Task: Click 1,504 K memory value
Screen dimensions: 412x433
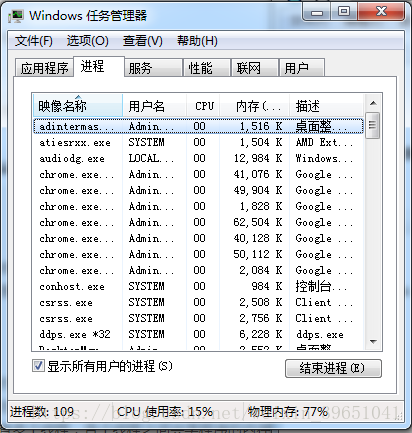Action: (x=261, y=142)
